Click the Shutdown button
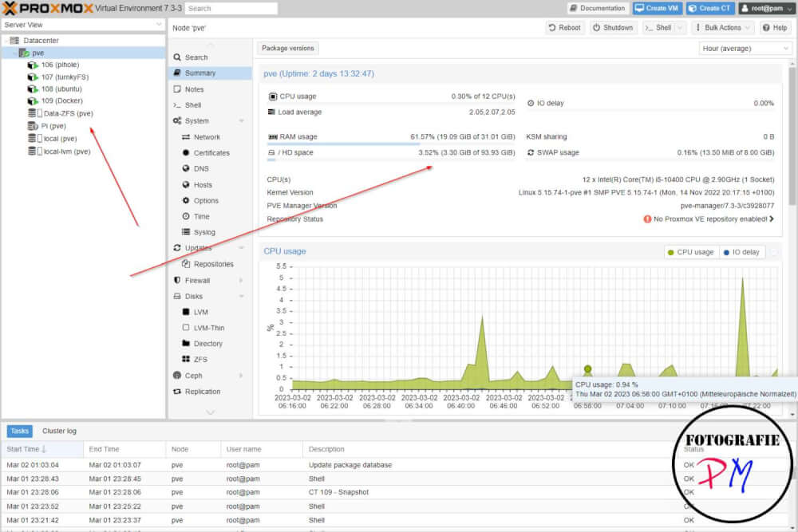Image resolution: width=798 pixels, height=532 pixels. click(613, 27)
